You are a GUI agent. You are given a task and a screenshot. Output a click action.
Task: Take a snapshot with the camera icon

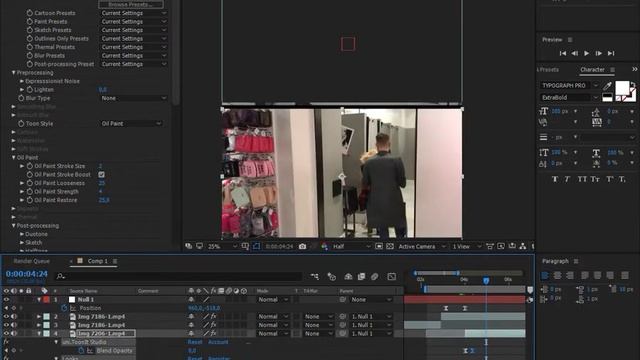coord(302,247)
